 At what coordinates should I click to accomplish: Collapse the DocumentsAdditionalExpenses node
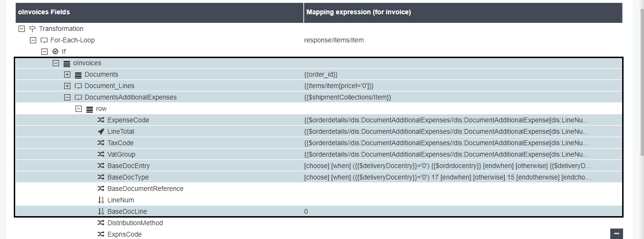coord(67,97)
